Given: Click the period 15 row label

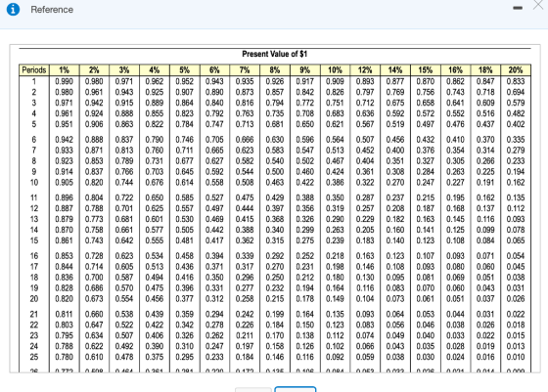Looking at the screenshot, I should (x=34, y=240).
